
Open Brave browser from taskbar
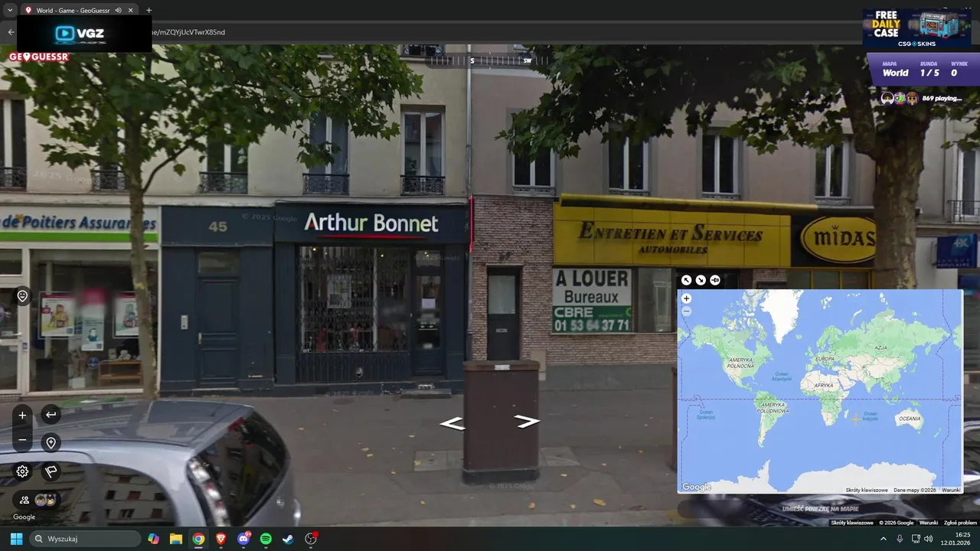(x=221, y=539)
